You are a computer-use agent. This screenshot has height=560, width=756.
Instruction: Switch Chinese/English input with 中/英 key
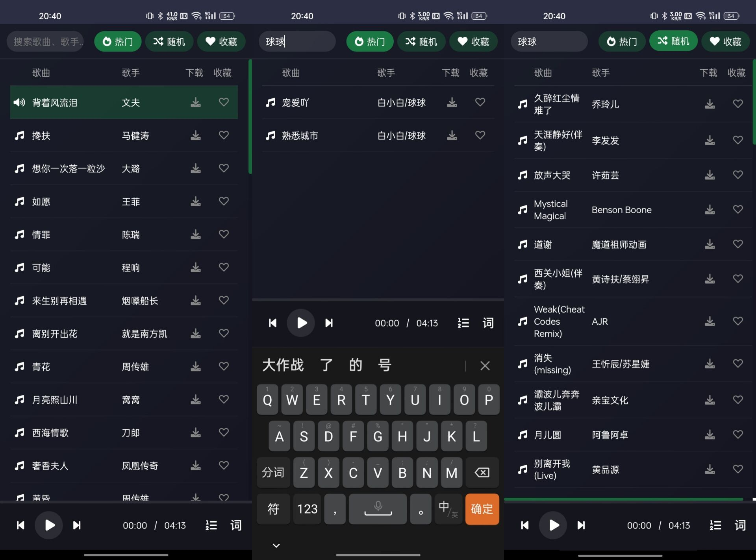click(448, 509)
